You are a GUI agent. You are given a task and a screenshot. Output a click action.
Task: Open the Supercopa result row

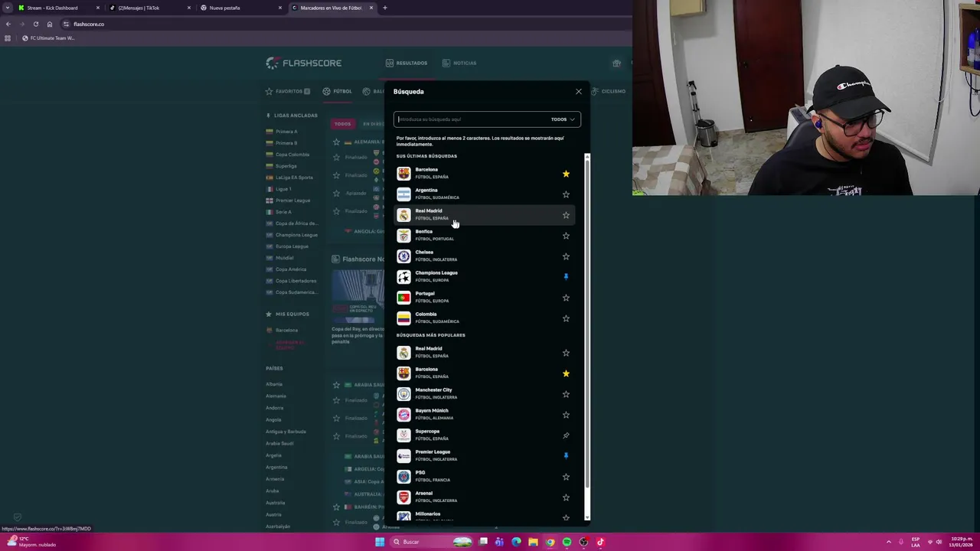coord(484,435)
